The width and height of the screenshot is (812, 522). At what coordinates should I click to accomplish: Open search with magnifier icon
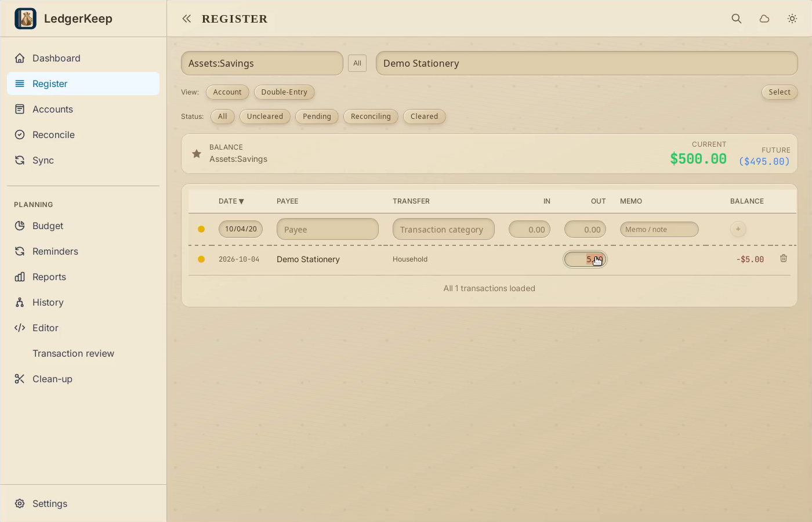[737, 19]
